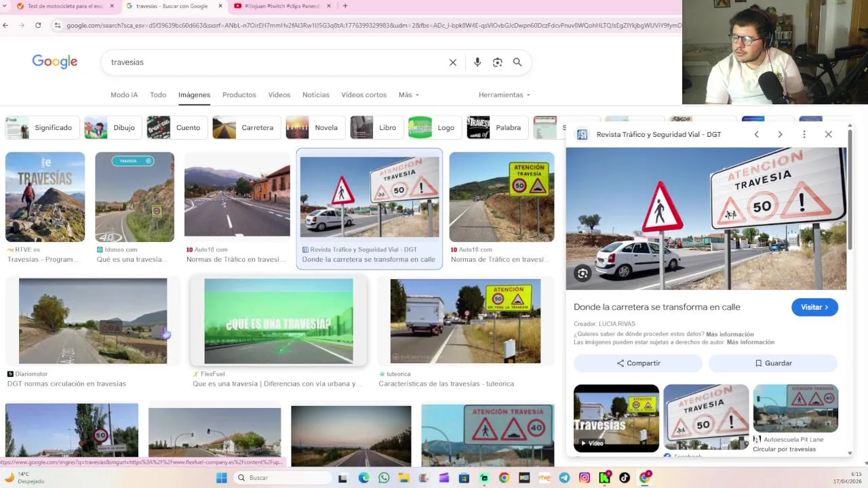Screen dimensions: 868x488
Task: Click the Visitar button
Action: tap(814, 307)
